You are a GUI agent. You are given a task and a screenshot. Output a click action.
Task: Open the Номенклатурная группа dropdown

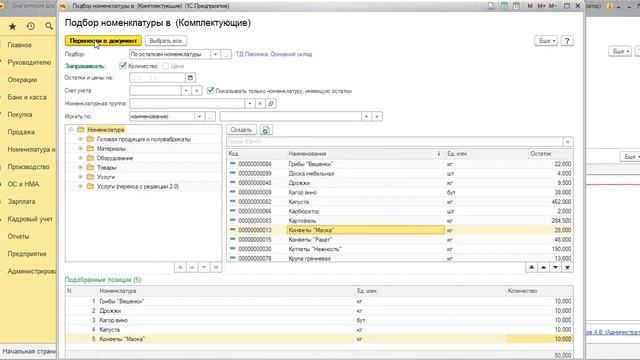(250, 104)
